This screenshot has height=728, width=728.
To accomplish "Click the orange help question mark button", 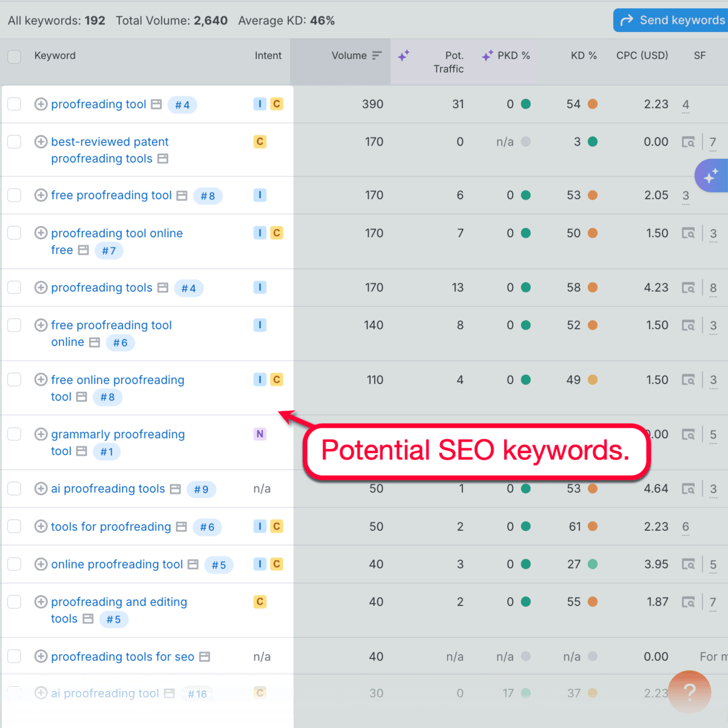I will [689, 692].
